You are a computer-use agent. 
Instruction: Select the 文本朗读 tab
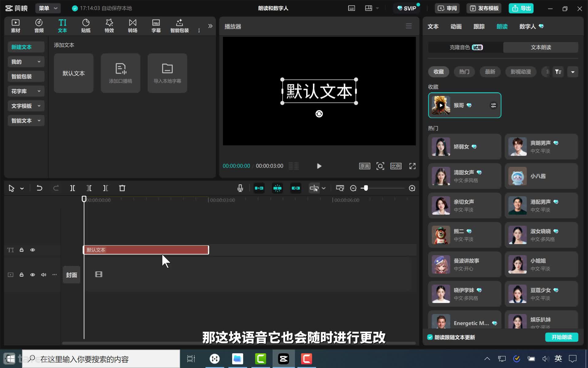pos(541,47)
